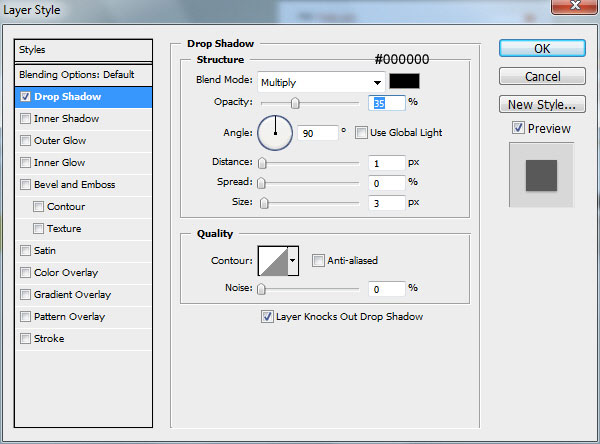Enable the Inner Shadow checkbox
600x444 pixels.
[25, 119]
